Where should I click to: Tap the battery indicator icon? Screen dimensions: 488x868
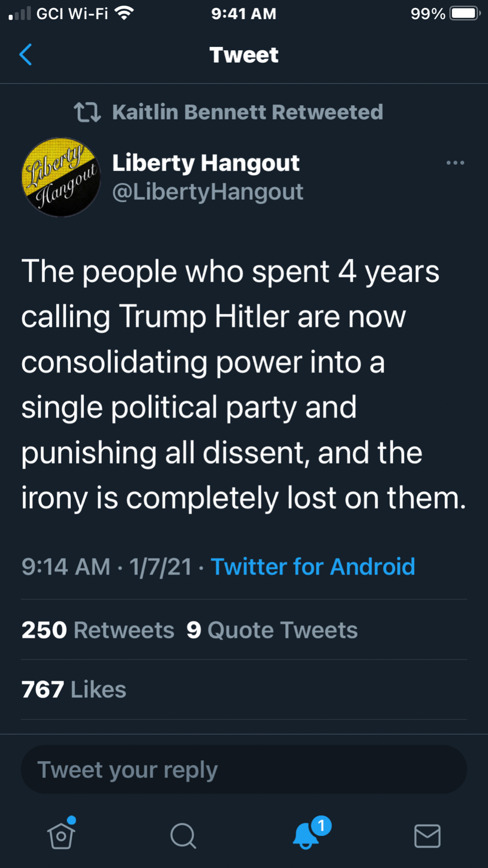click(x=465, y=13)
